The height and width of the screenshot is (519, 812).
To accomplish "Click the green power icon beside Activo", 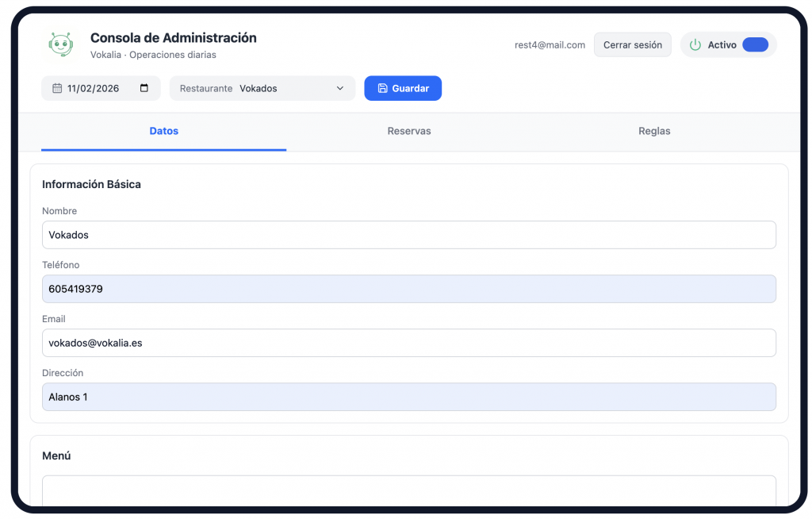I will click(695, 45).
